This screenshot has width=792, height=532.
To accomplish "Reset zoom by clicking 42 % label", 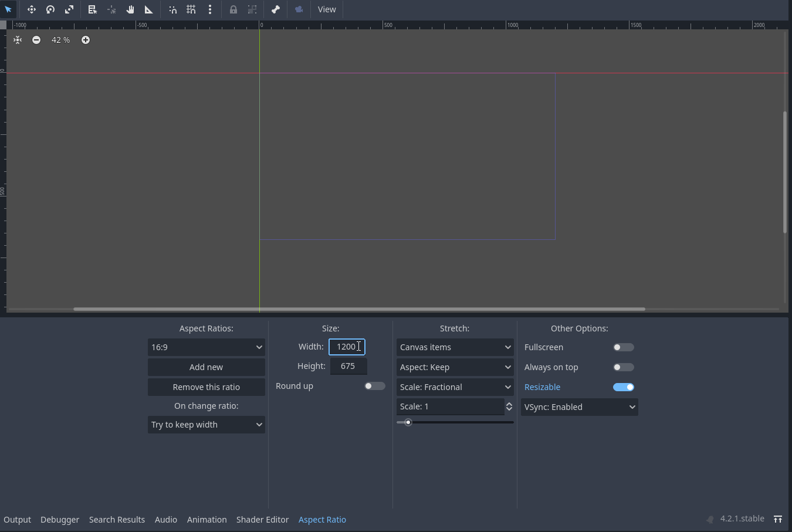I will 60,40.
